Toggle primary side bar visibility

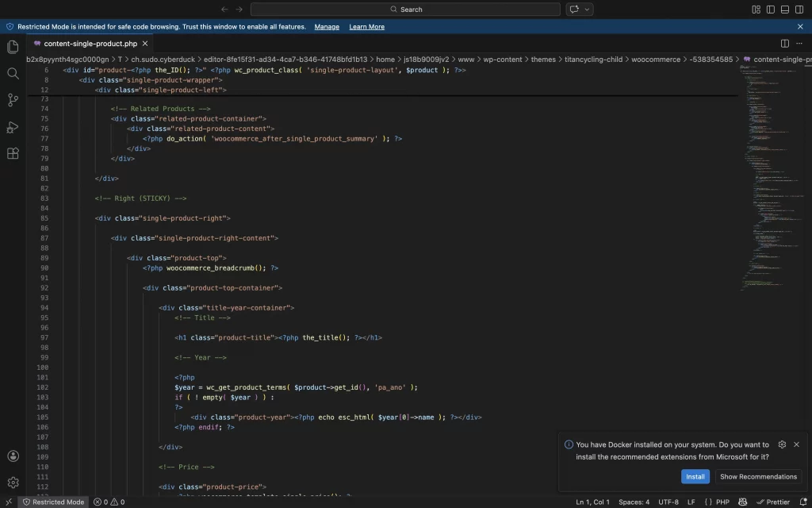pos(770,9)
